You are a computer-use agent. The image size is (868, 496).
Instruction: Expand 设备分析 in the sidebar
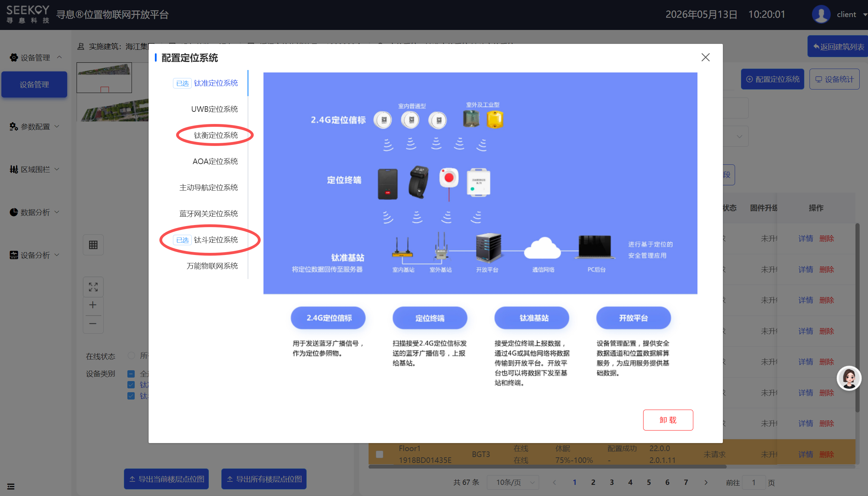pyautogui.click(x=35, y=255)
